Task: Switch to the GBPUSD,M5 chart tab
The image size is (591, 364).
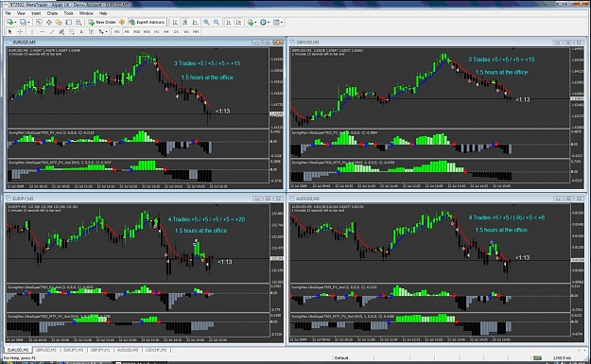Action: pos(46,350)
